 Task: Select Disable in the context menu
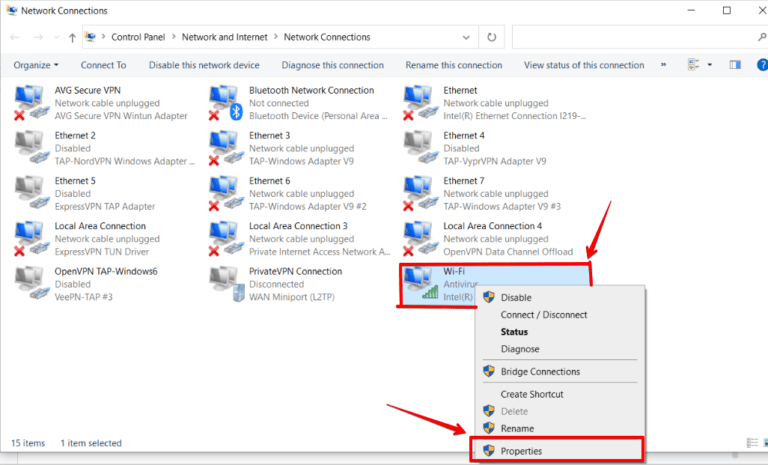pyautogui.click(x=516, y=297)
